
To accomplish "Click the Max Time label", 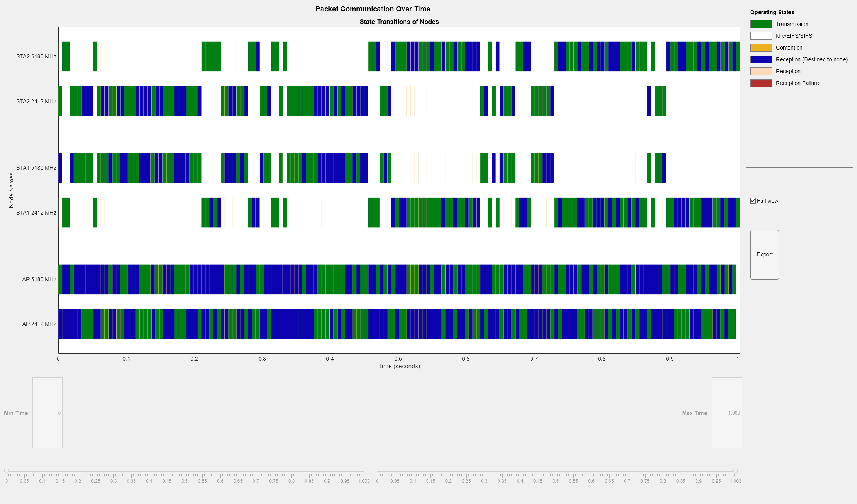I will pyautogui.click(x=694, y=413).
